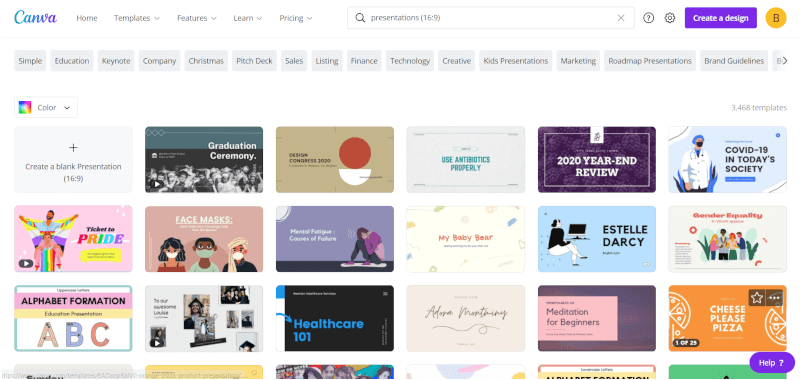Open the Help button
800x380 pixels.
[x=771, y=363]
